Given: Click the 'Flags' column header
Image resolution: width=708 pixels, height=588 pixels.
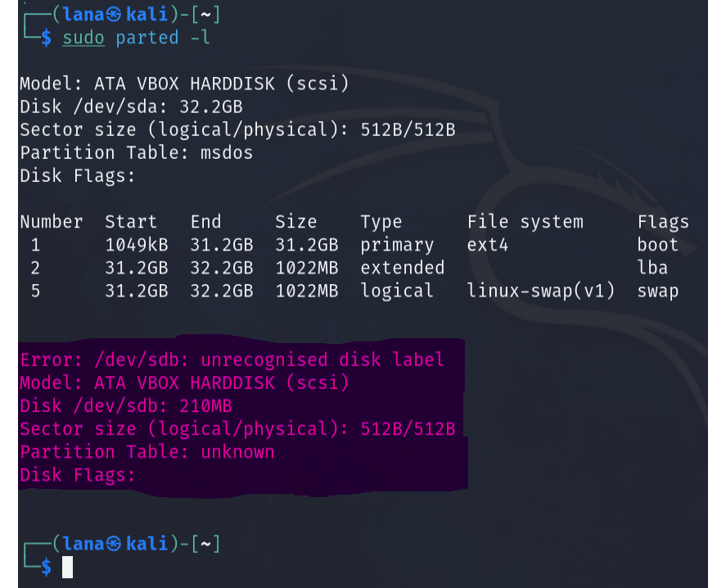Looking at the screenshot, I should coord(663,222).
